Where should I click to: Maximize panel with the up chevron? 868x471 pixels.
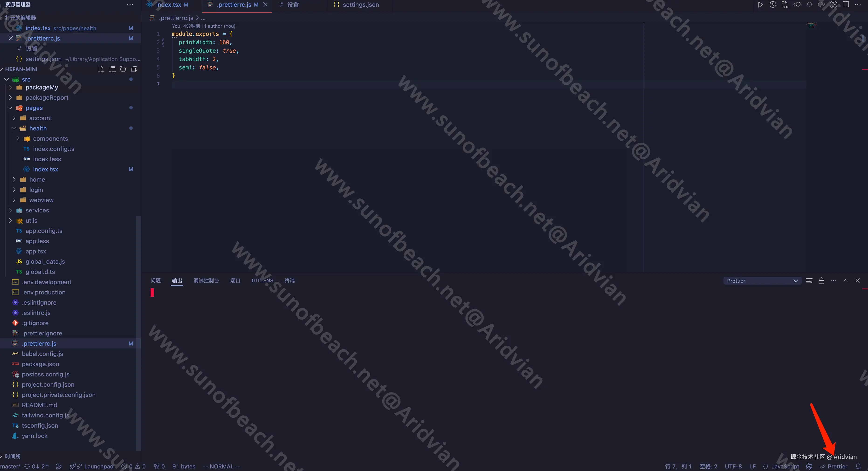[x=845, y=280]
